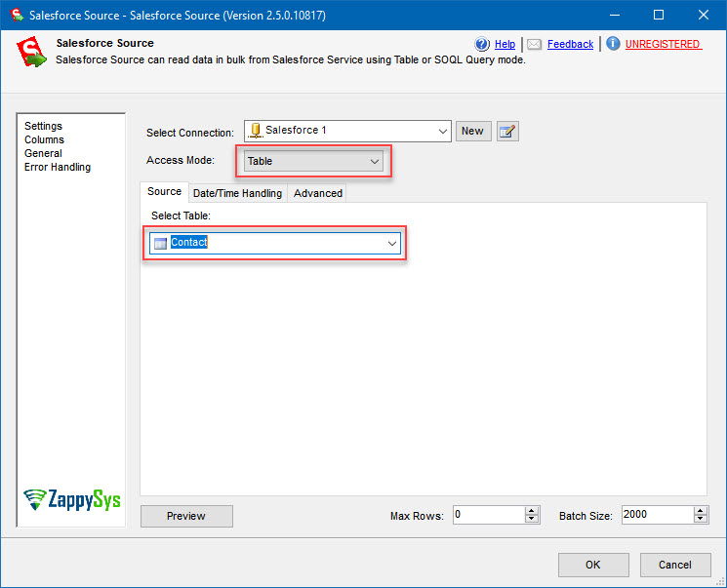
Task: Click inside the Batch Size field
Action: 658,515
